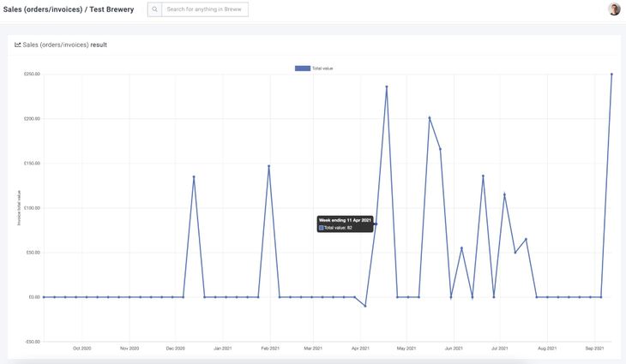Click the user profile avatar
626x364 pixels.
click(614, 9)
